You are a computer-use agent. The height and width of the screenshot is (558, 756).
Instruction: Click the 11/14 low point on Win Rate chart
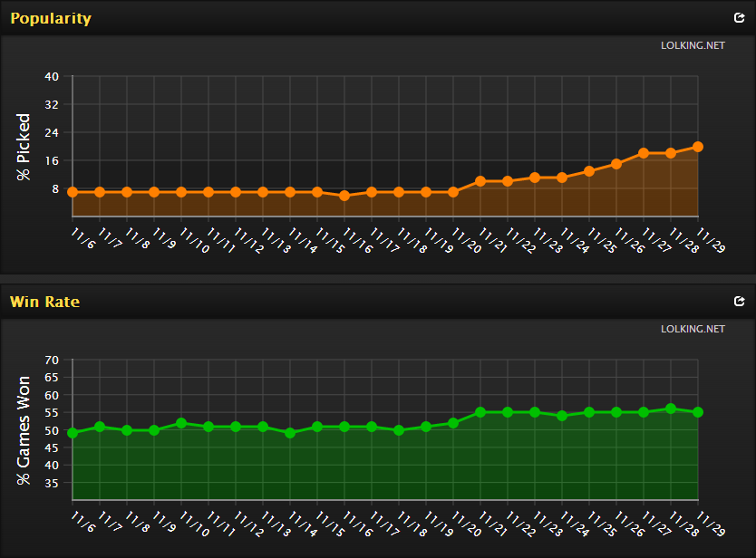click(290, 433)
